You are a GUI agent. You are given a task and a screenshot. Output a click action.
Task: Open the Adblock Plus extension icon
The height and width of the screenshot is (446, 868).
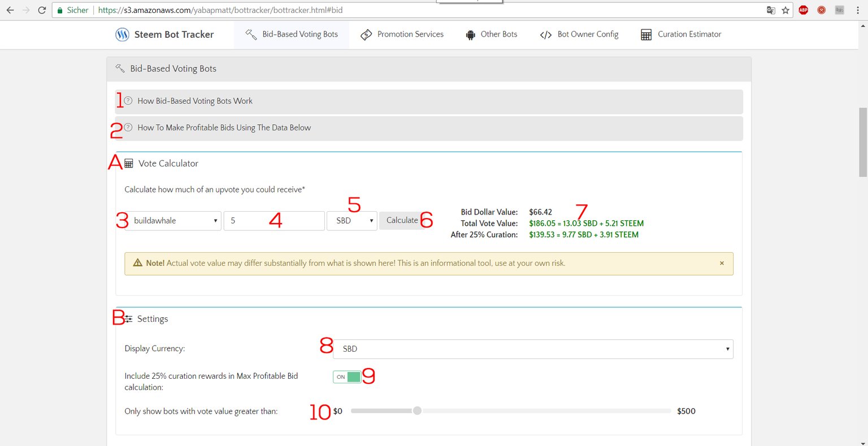tap(804, 10)
